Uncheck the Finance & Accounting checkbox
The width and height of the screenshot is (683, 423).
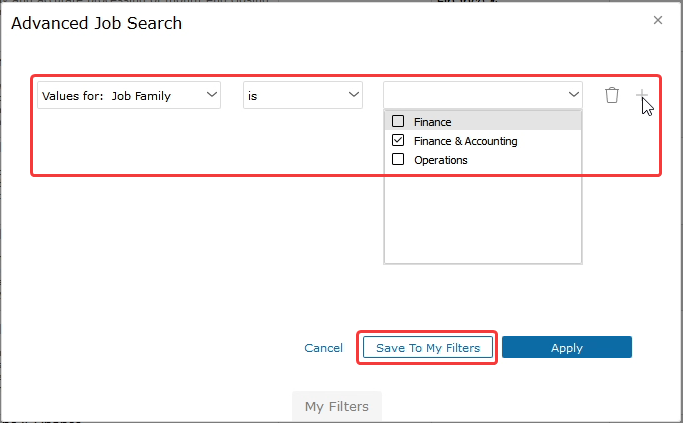point(398,141)
